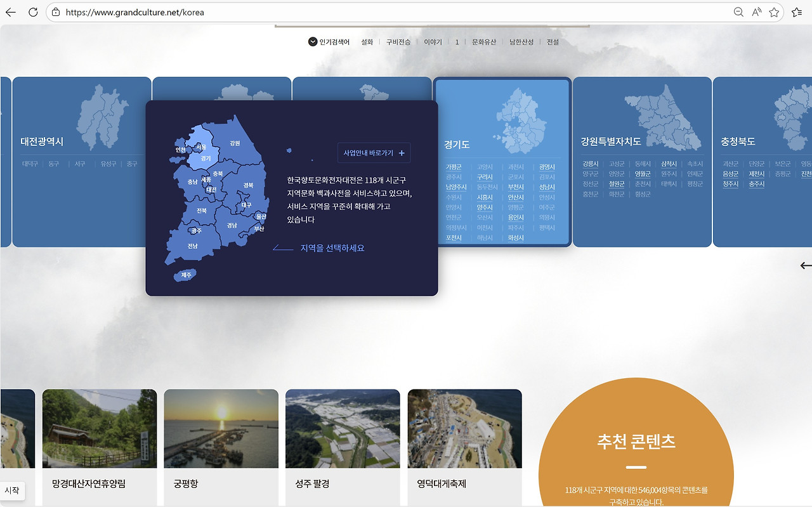Activate the read aloud icon
Image resolution: width=812 pixels, height=507 pixels.
click(x=757, y=12)
